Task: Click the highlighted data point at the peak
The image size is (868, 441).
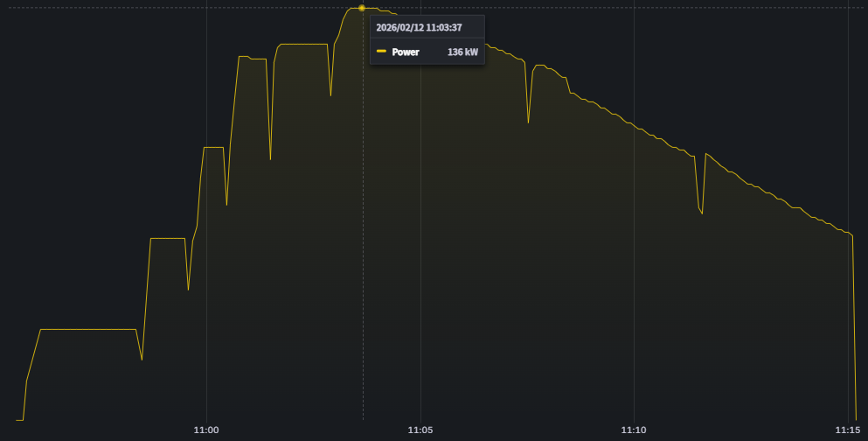Action: (x=362, y=8)
